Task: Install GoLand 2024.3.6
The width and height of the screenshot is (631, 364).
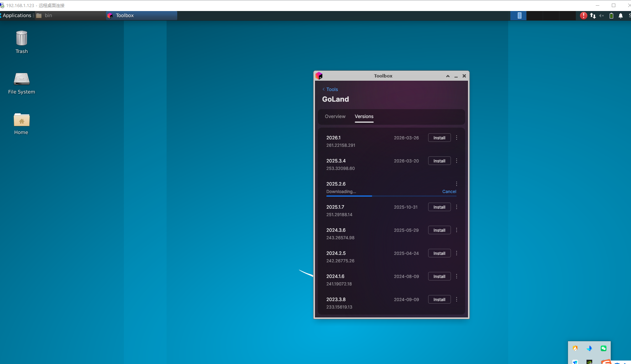Action: pyautogui.click(x=439, y=230)
